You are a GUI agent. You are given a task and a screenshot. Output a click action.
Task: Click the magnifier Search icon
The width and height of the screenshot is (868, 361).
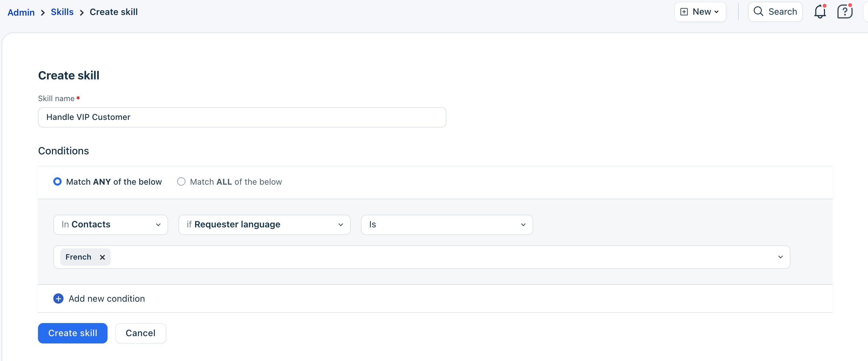point(758,11)
